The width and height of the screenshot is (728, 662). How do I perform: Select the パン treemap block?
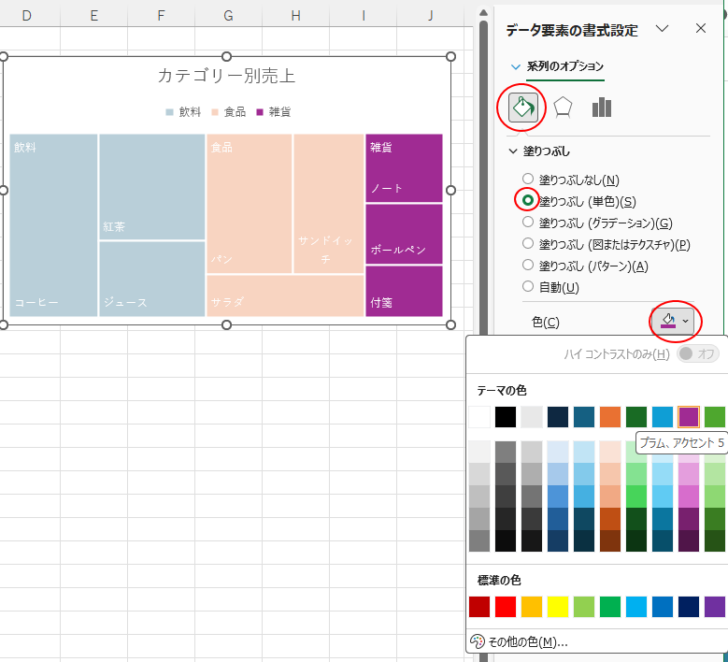click(x=249, y=204)
